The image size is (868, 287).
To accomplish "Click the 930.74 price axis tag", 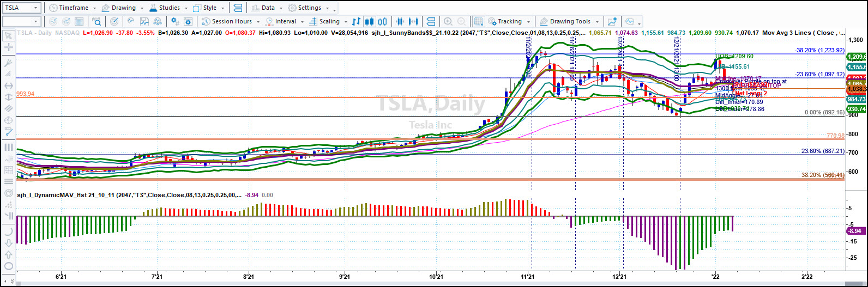I will (857, 109).
